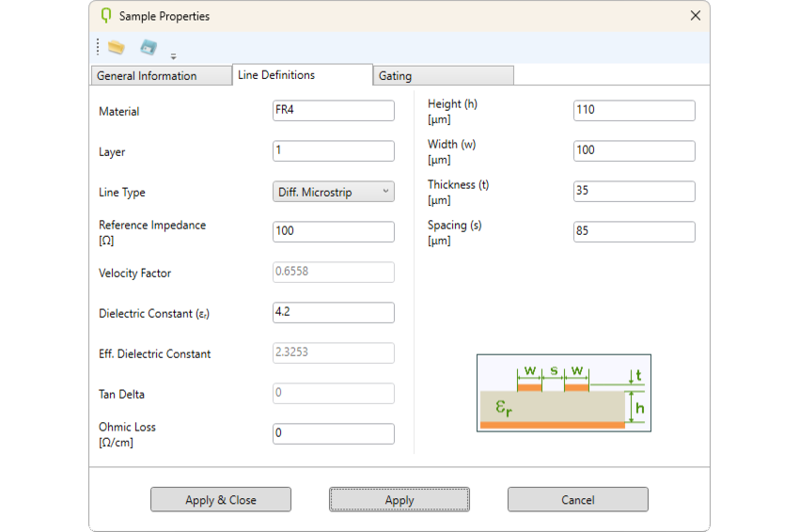This screenshot has width=799, height=532.
Task: Click the Apply button
Action: click(399, 499)
